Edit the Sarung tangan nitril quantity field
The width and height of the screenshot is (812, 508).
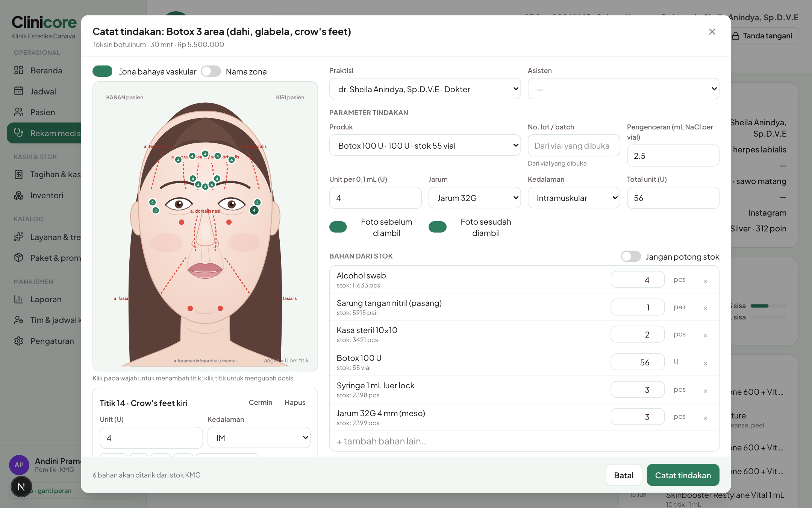pyautogui.click(x=638, y=307)
